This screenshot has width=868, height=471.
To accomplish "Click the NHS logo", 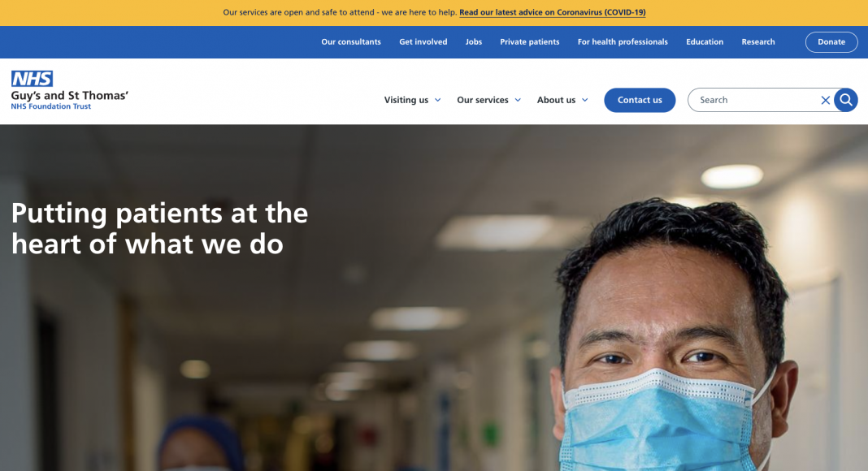I will [33, 79].
